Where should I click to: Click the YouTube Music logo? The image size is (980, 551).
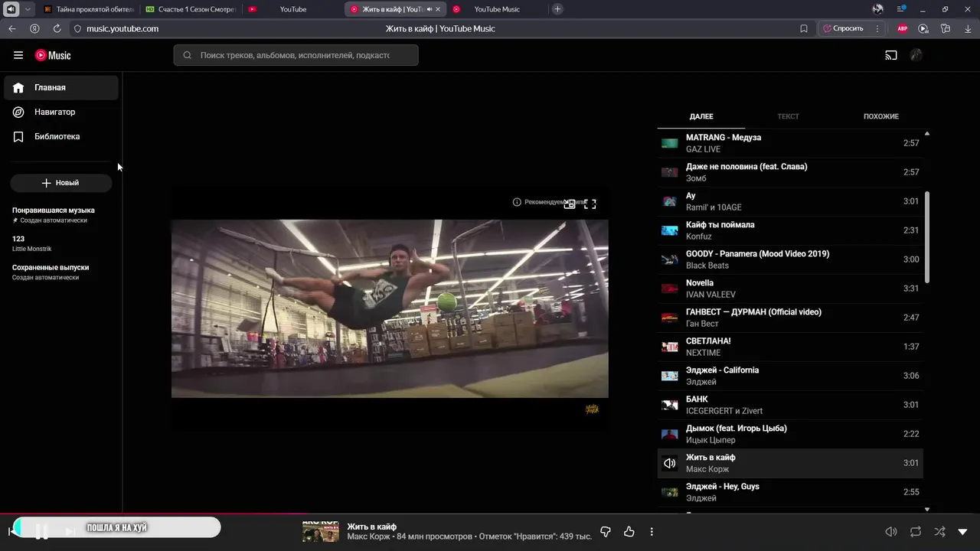53,55
